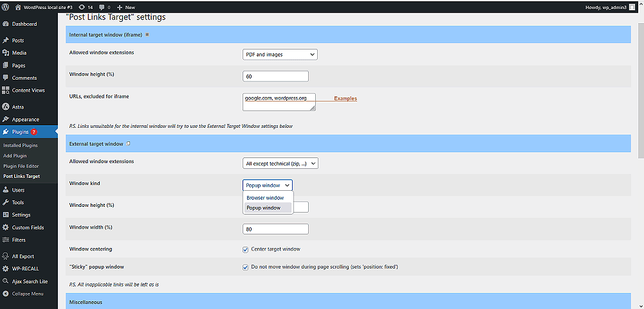Click the Users person icon
This screenshot has width=644, height=309.
pyautogui.click(x=6, y=190)
